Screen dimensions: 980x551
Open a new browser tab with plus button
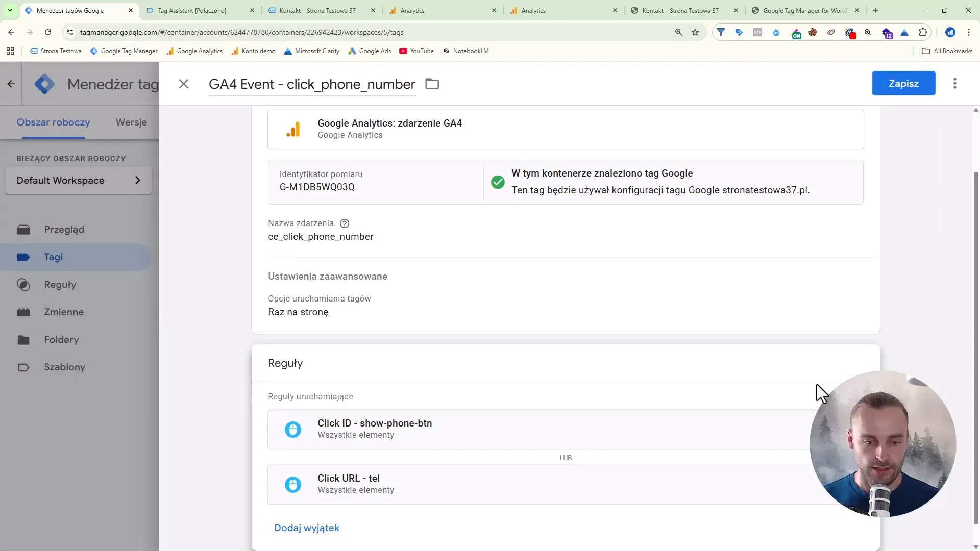tap(875, 10)
